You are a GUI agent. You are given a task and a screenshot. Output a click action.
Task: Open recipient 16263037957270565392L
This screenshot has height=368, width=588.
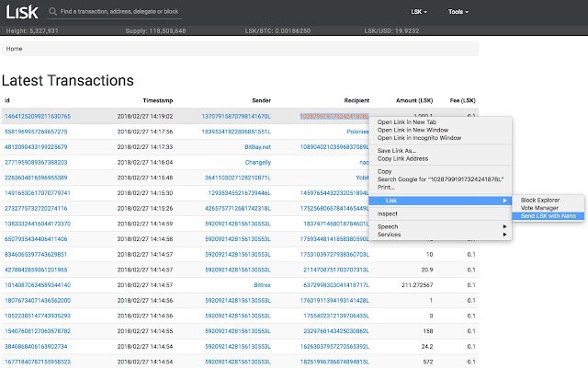[334, 347]
